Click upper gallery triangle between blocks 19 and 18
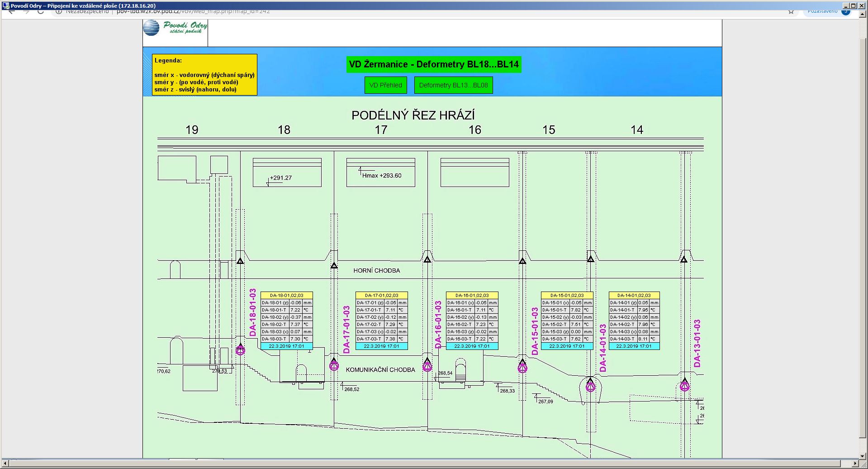Image resolution: width=868 pixels, height=469 pixels. 240,261
